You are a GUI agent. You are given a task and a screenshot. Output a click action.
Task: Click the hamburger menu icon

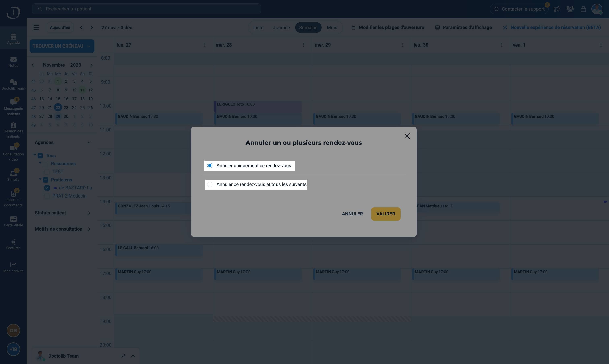pos(36,27)
